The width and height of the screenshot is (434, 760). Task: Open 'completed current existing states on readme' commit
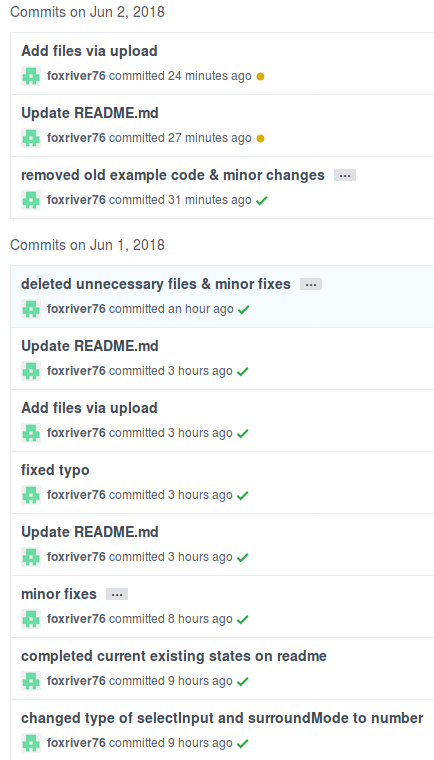click(174, 656)
